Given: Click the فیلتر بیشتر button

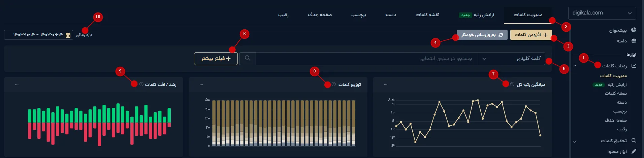Looking at the screenshot, I should [216, 59].
